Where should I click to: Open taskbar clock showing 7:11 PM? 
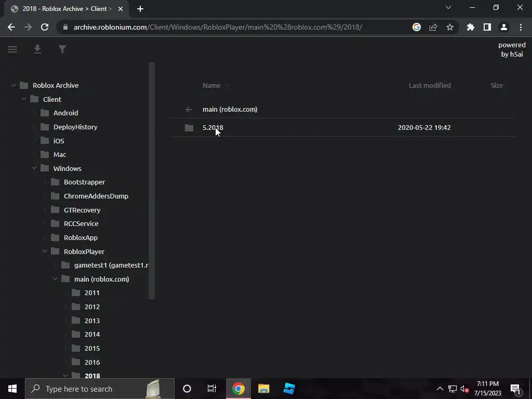click(x=487, y=389)
